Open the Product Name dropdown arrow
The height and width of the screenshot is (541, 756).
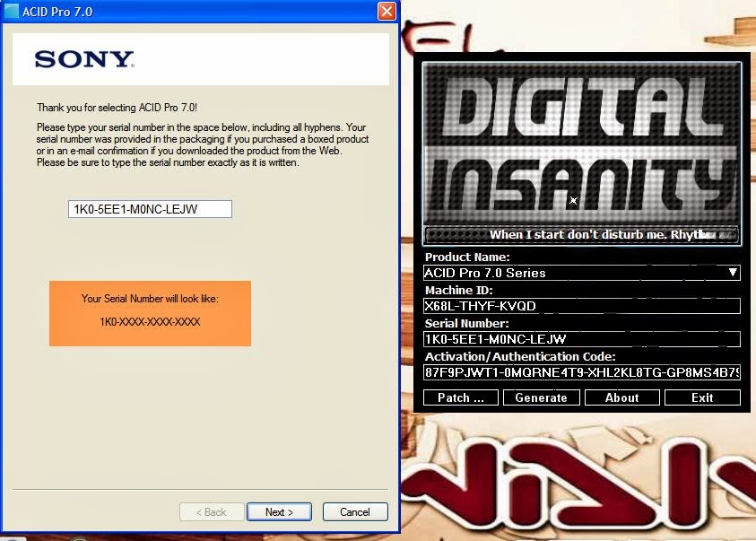point(733,273)
